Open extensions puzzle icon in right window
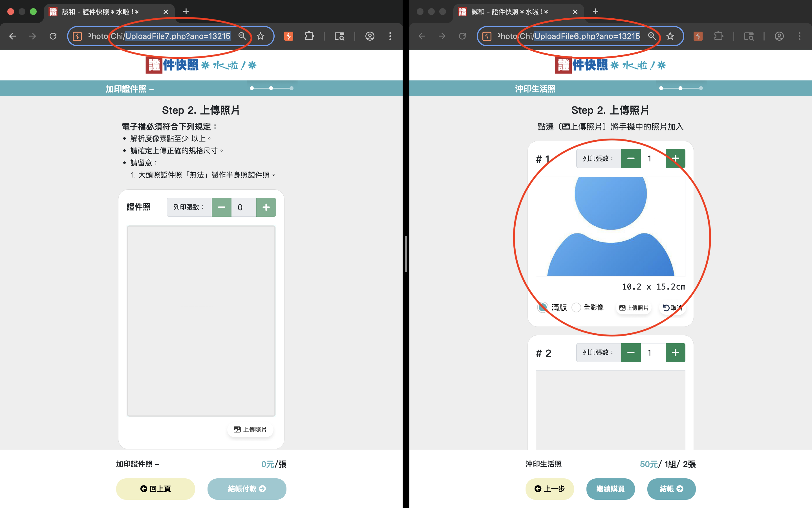The width and height of the screenshot is (812, 508). [x=718, y=36]
